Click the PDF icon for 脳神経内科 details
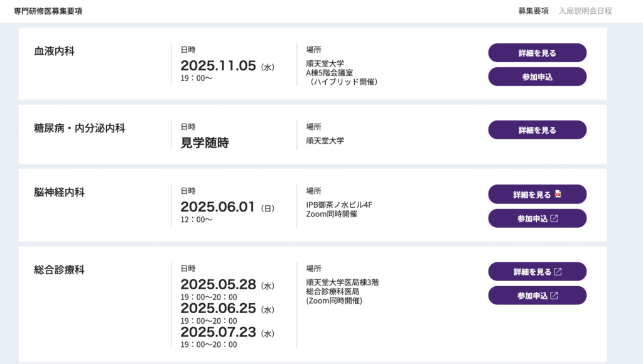Image resolution: width=643 pixels, height=364 pixels. coord(558,195)
